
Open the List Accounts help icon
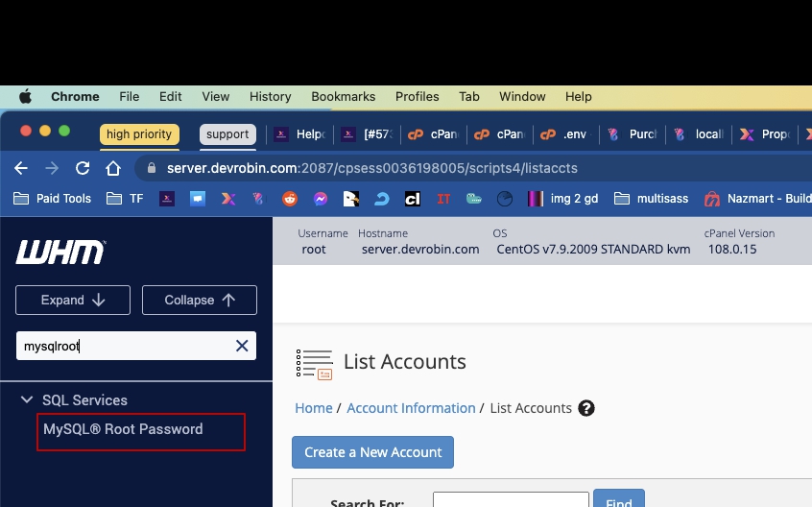[586, 408]
